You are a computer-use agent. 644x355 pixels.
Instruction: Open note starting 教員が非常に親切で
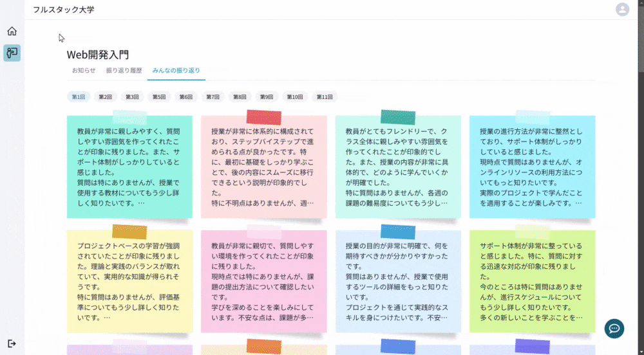click(x=263, y=281)
